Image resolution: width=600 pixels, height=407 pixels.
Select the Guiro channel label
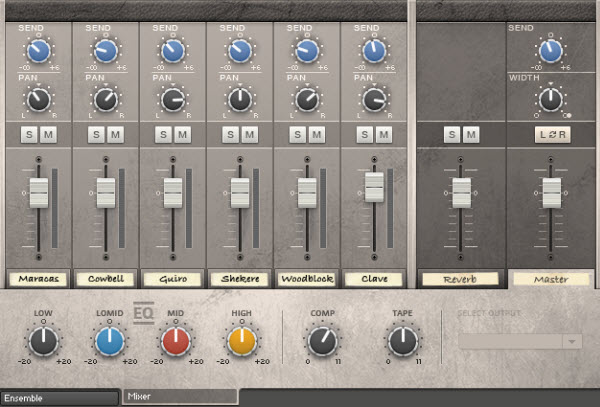[x=173, y=278]
